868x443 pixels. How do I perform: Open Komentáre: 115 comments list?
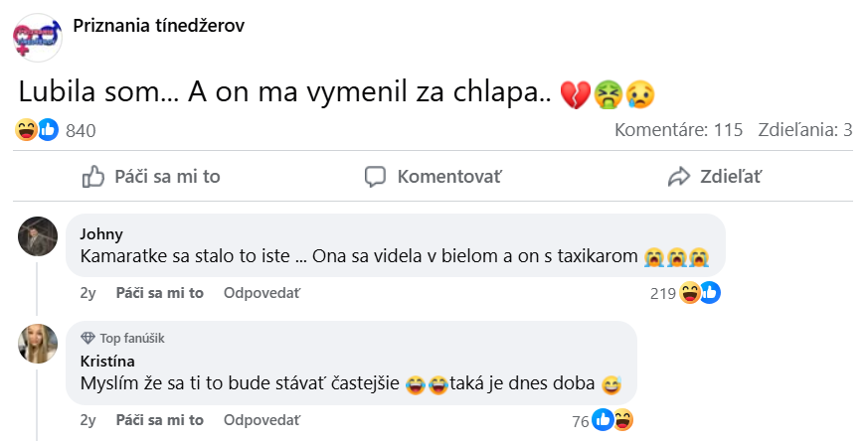coord(678,130)
